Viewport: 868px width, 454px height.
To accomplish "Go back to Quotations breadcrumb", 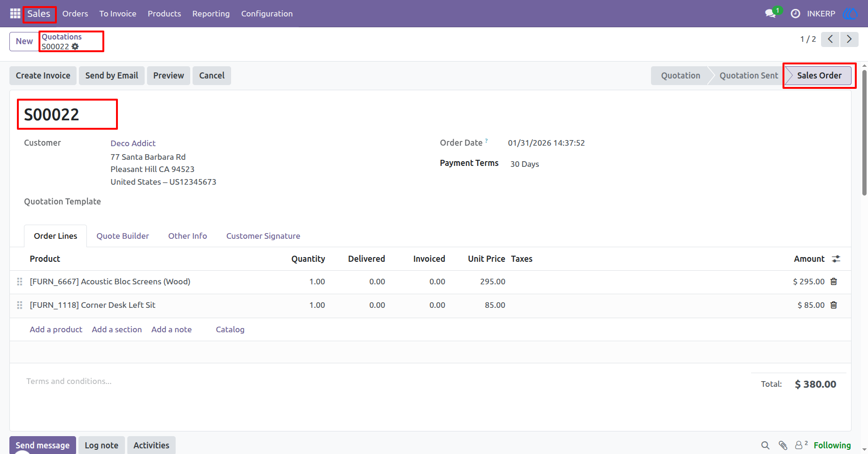I will pos(62,37).
